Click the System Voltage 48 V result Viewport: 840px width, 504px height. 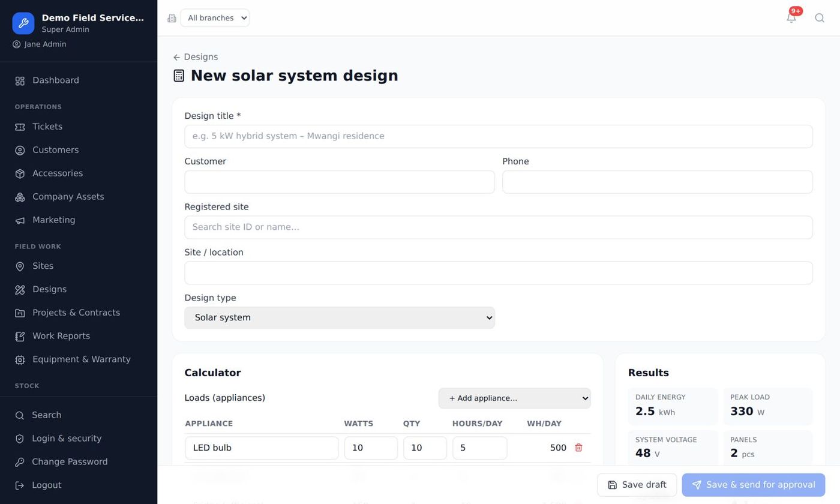(673, 448)
